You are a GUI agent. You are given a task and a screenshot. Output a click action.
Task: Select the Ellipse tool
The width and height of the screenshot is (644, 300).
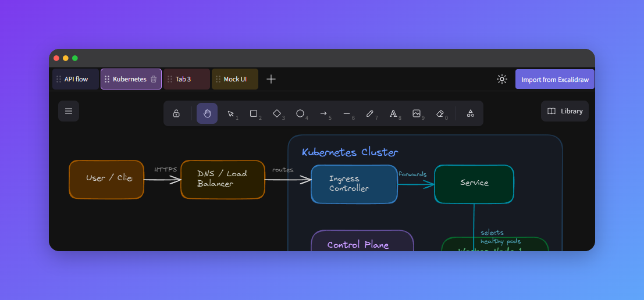click(x=300, y=114)
